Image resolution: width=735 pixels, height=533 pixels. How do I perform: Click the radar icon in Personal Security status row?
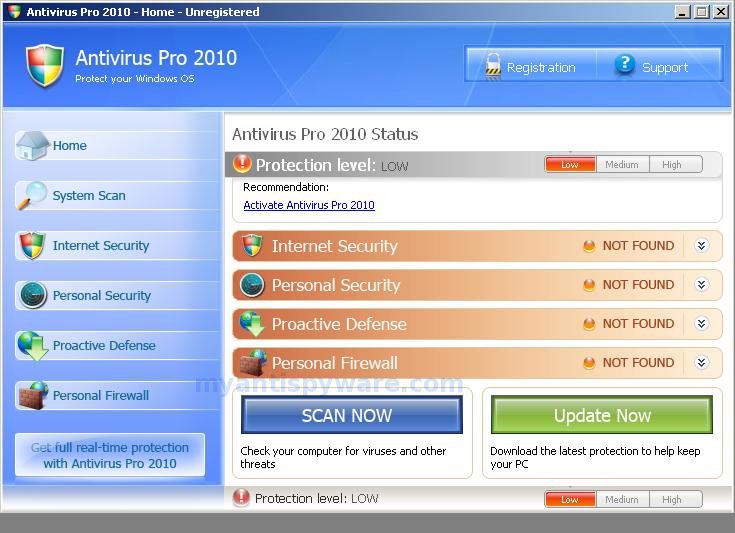pos(252,285)
